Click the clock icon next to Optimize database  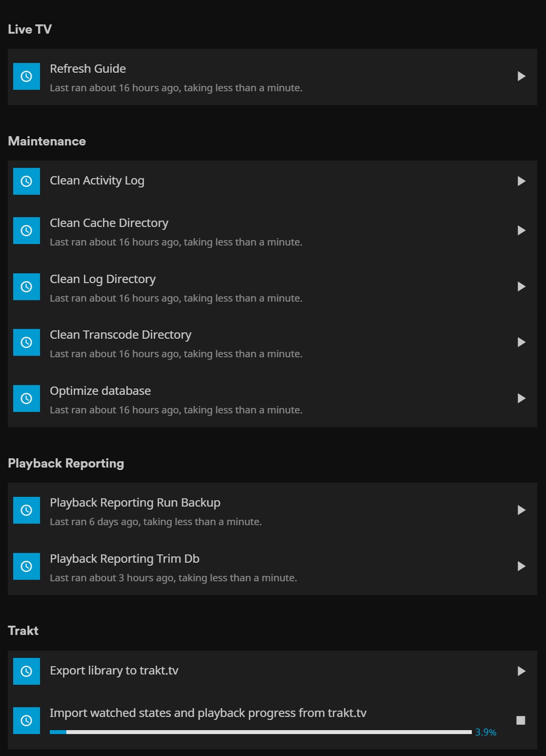[x=26, y=398]
